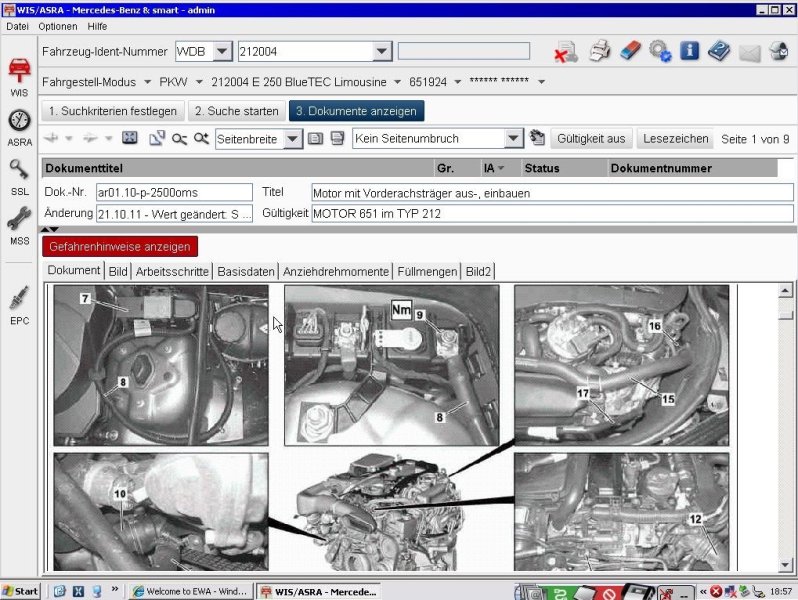Expand PKW vehicle class dropdown

[x=200, y=82]
